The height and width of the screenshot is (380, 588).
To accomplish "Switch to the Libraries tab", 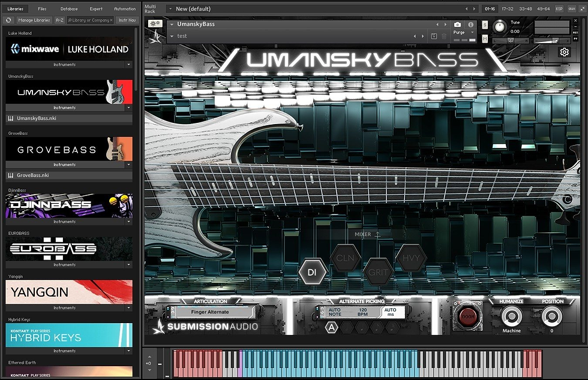I will point(15,8).
